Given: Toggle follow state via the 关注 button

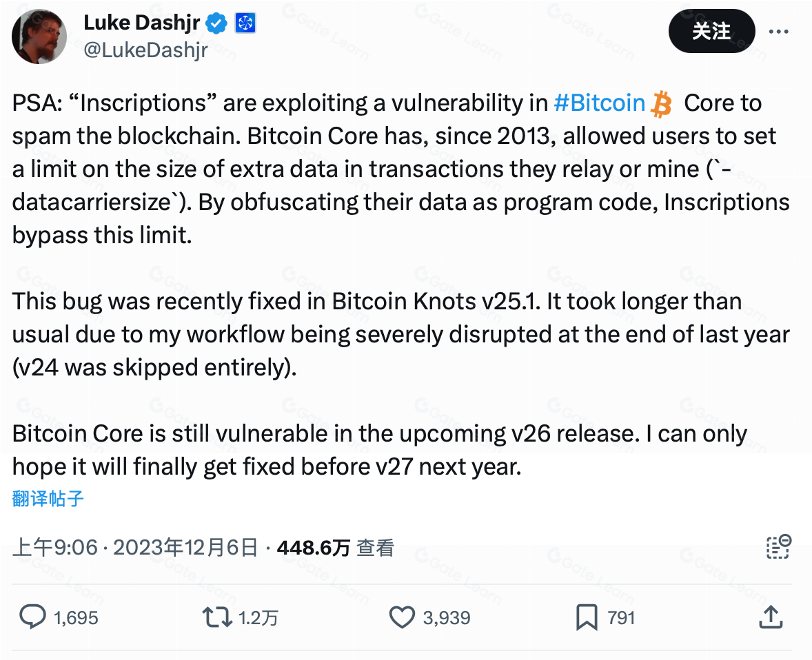Looking at the screenshot, I should (x=711, y=31).
